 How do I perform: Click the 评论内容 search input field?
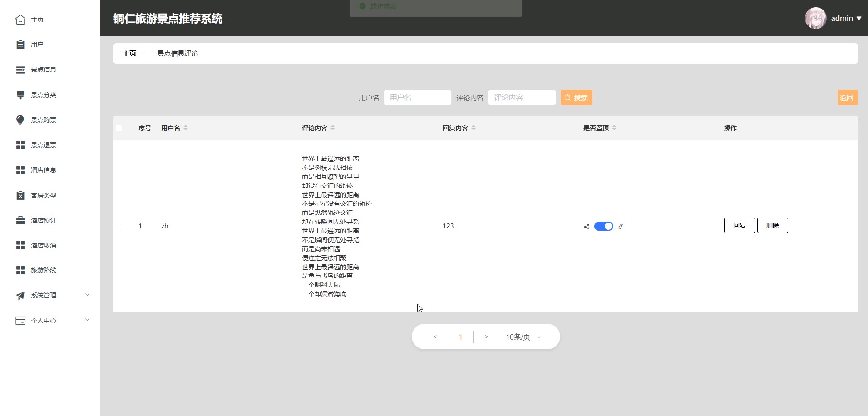click(522, 98)
